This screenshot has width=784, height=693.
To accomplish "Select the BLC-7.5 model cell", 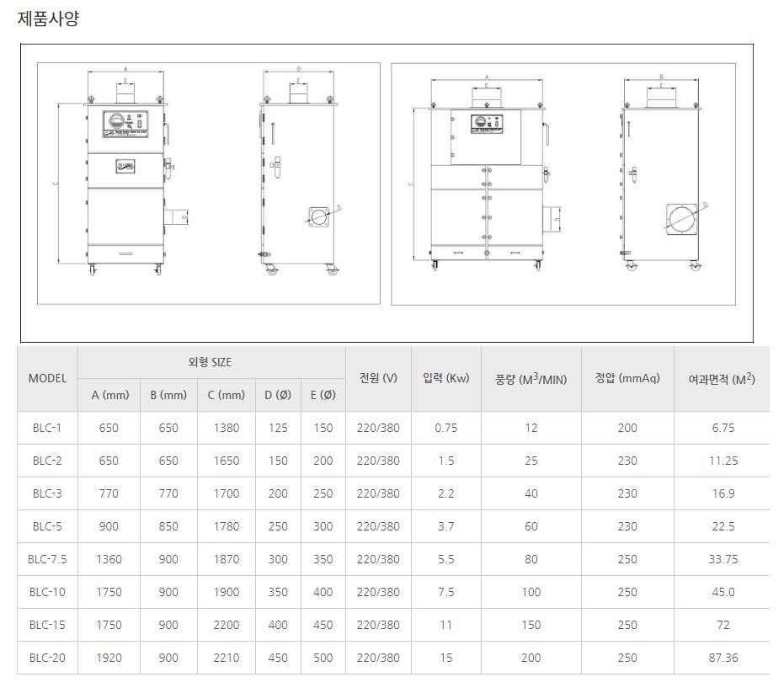I will pos(47,559).
